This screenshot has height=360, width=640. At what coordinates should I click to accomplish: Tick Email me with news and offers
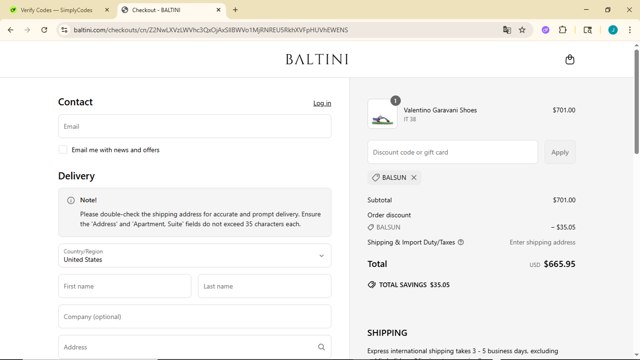coord(63,150)
